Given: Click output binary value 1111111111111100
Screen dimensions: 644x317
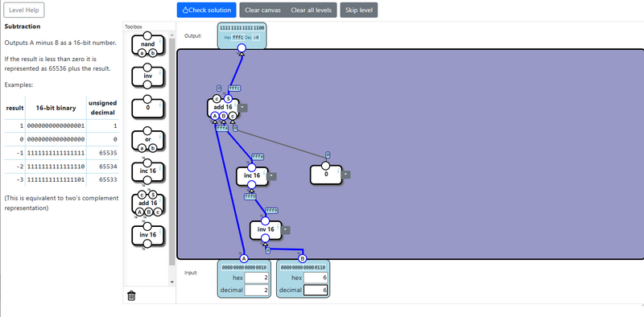Looking at the screenshot, I should [x=242, y=28].
